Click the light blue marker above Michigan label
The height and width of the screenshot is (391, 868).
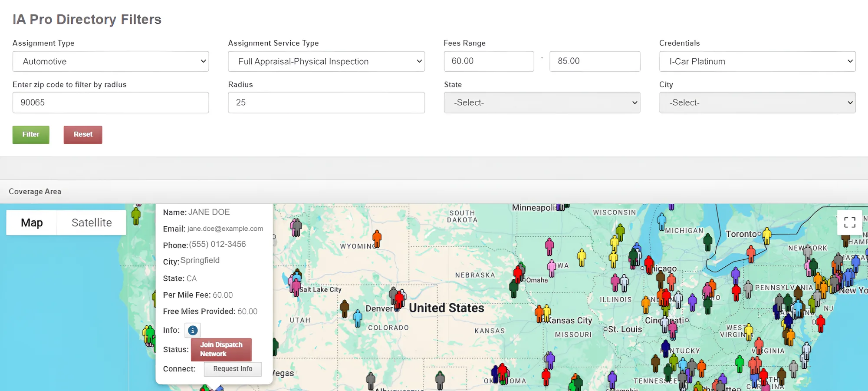[x=661, y=222]
